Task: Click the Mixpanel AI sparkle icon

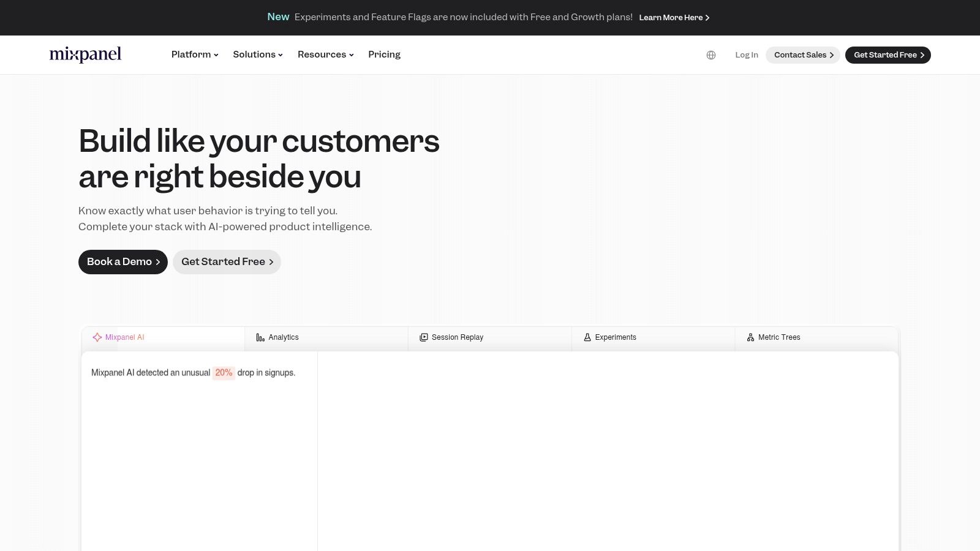Action: (97, 337)
